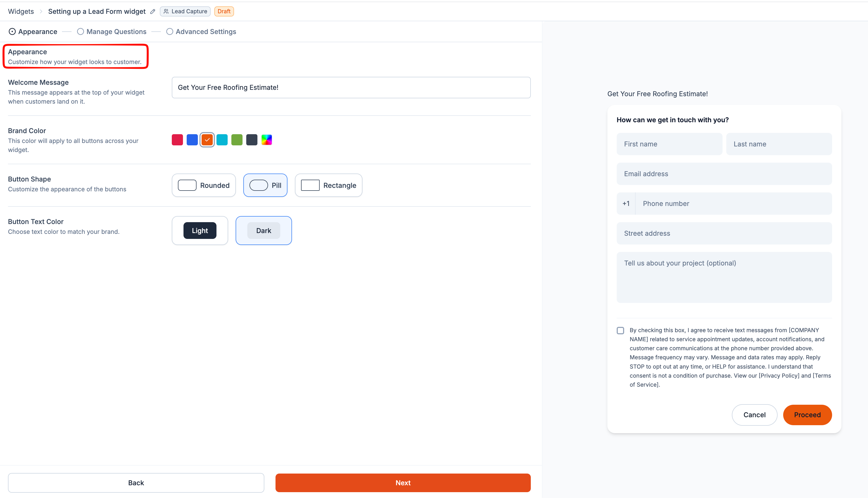Choose the red brand color swatch
This screenshot has height=498, width=868.
coord(177,140)
